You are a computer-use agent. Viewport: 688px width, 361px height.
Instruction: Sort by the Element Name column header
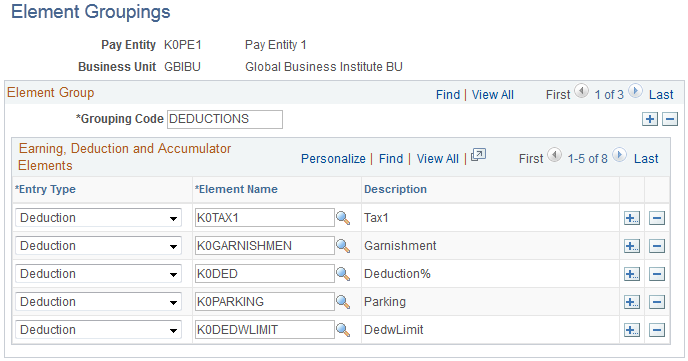[x=236, y=189]
